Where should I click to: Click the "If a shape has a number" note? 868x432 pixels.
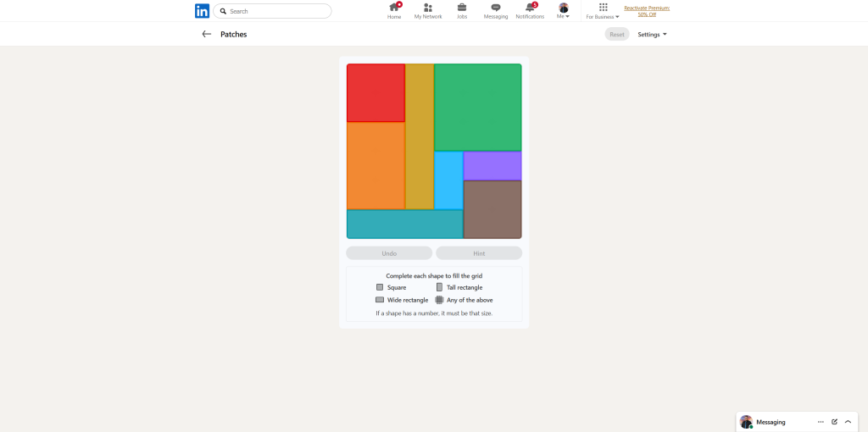434,313
